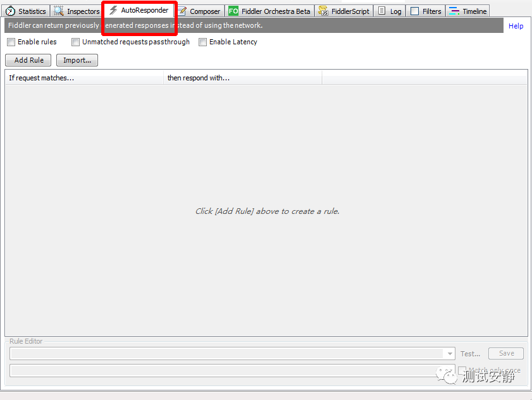This screenshot has width=532, height=400.
Task: Toggle the Filters tab checkbox
Action: click(x=414, y=11)
